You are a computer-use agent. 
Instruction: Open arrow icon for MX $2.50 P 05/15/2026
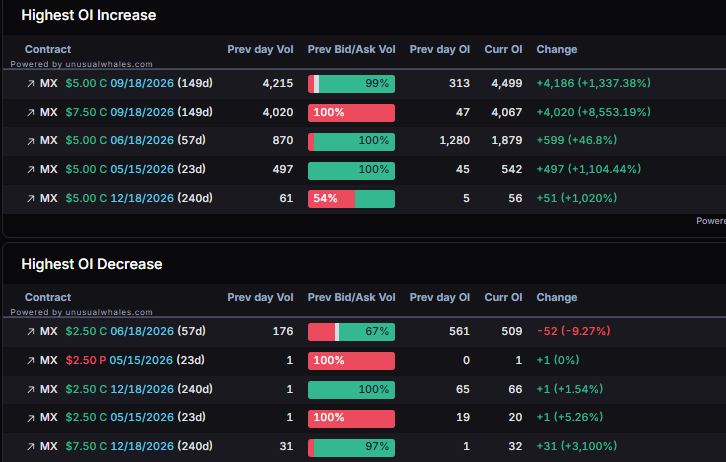tap(31, 361)
